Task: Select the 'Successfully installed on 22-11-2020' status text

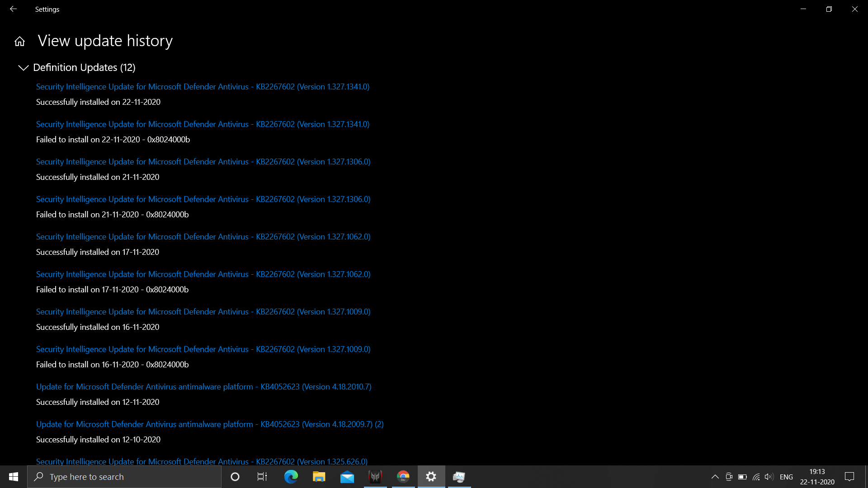Action: click(x=98, y=102)
